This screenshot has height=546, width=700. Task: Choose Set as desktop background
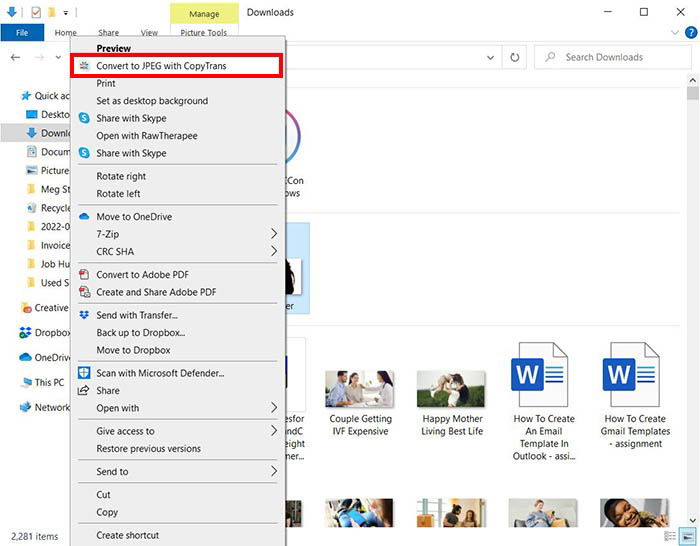coord(152,101)
